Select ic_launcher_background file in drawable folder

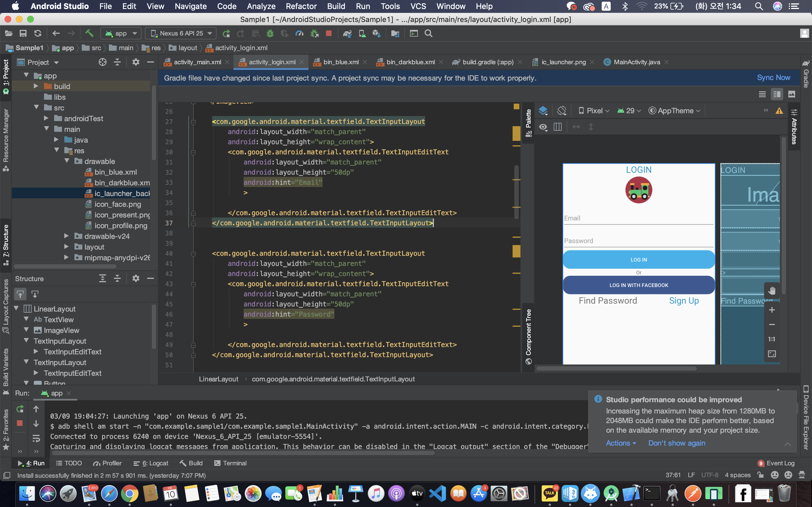tap(122, 194)
